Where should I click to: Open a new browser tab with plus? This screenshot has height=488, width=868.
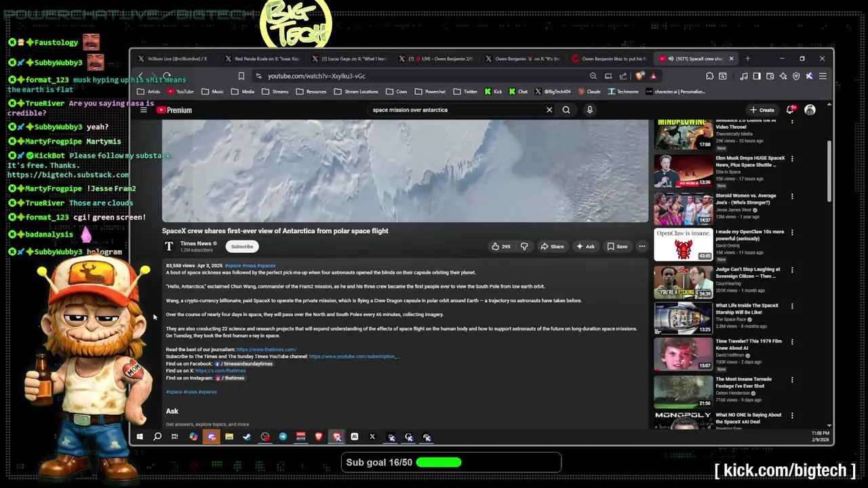(747, 59)
